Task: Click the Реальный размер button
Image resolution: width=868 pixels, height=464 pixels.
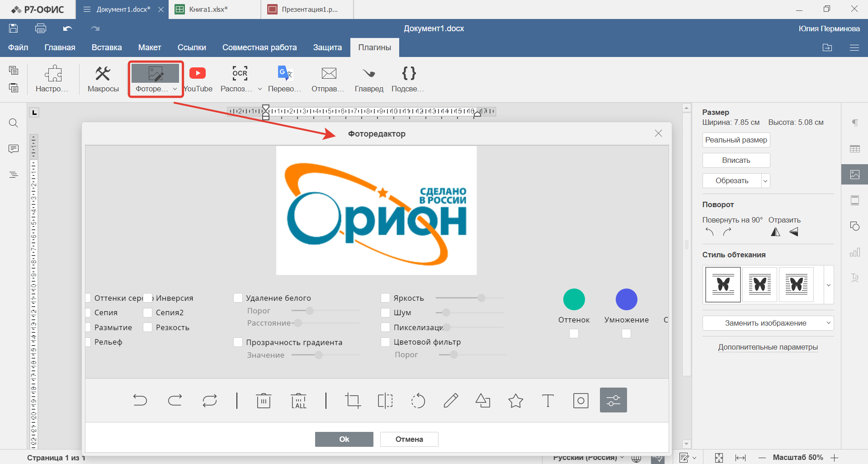Action: click(736, 140)
